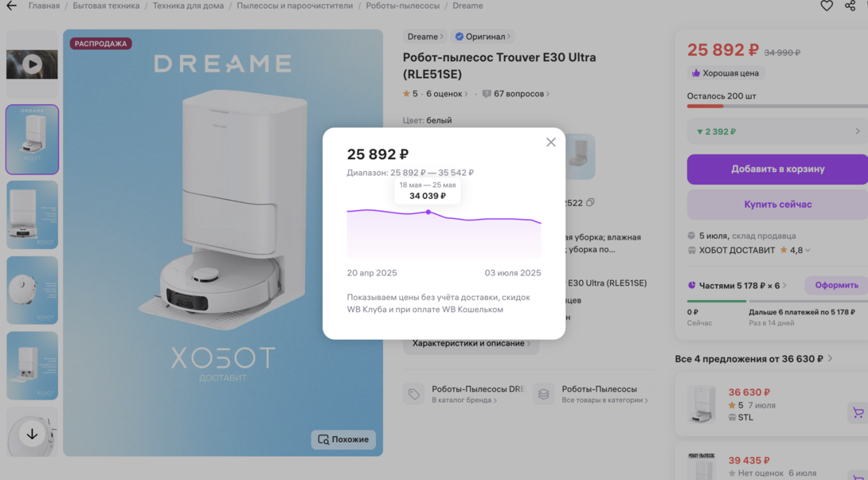Open Бытовая техника breadcrumb

point(106,6)
